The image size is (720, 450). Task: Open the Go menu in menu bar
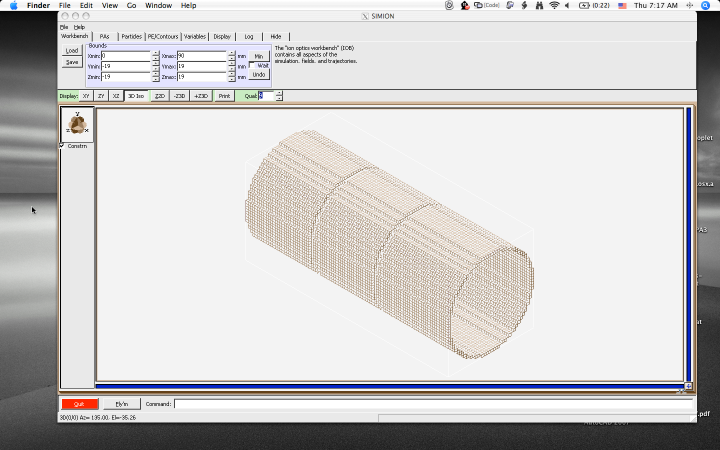[131, 6]
